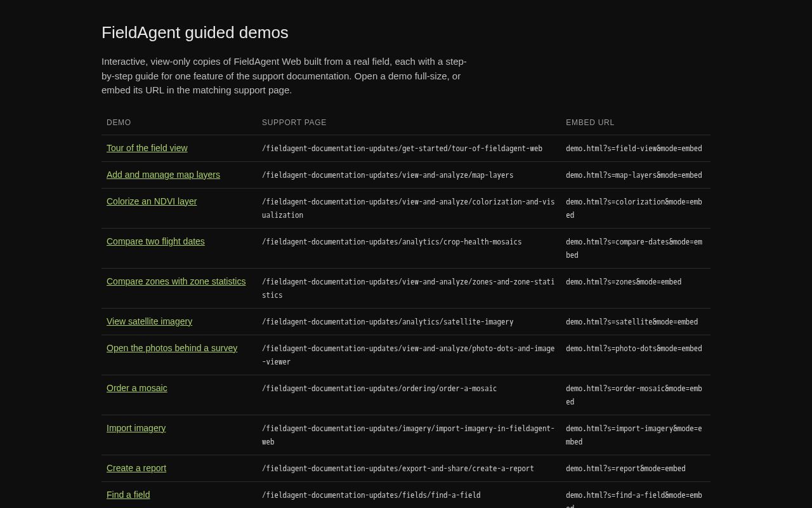Open the Colorize an NDVI layer demo
Image resolution: width=812 pixels, height=508 pixels.
(x=152, y=201)
